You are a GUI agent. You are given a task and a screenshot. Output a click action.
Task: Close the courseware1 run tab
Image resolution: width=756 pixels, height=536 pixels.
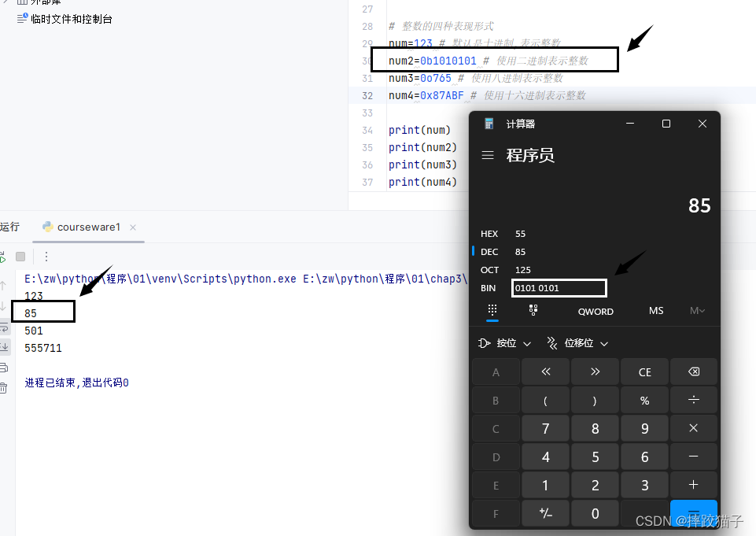click(133, 227)
